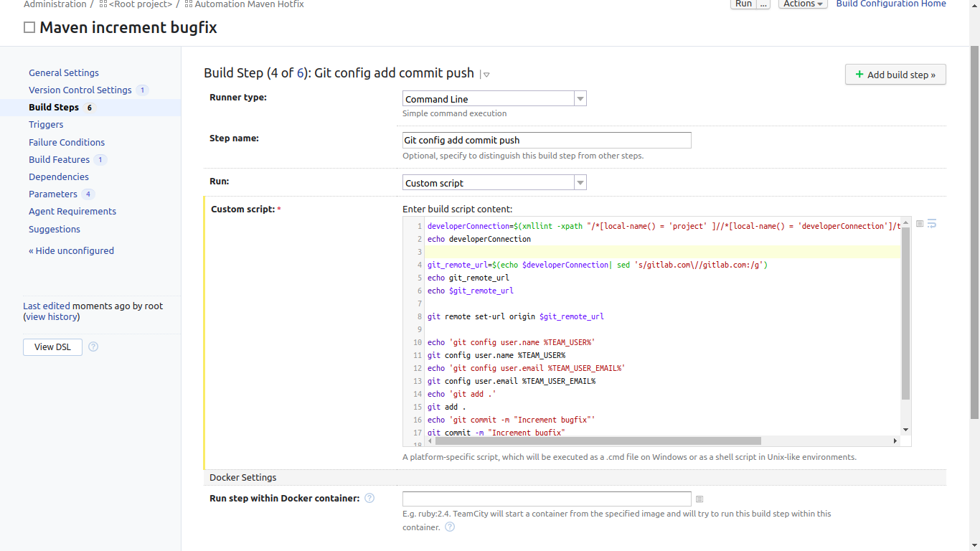Open the Run Custom script dropdown
The image size is (980, 551).
(x=580, y=183)
